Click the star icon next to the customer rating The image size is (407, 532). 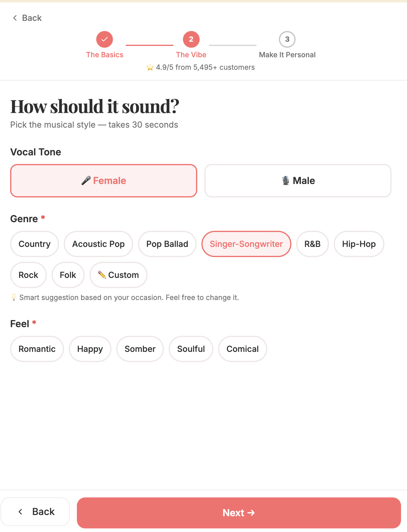[150, 67]
